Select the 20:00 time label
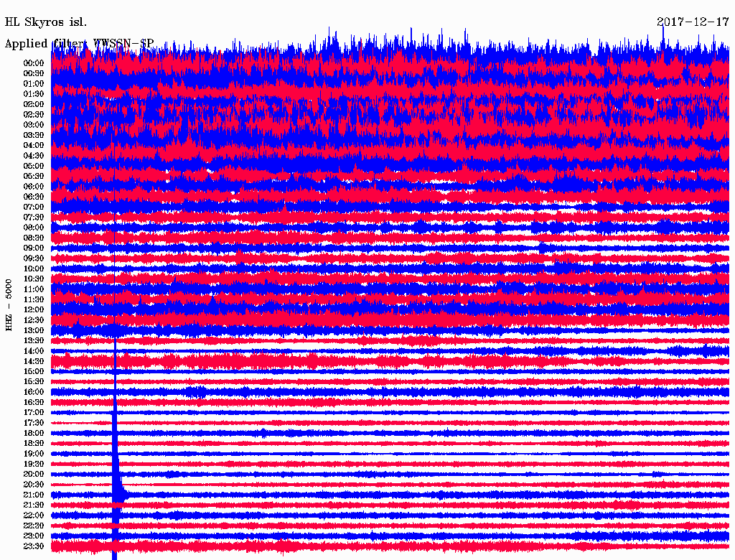The height and width of the screenshot is (560, 735). (34, 474)
